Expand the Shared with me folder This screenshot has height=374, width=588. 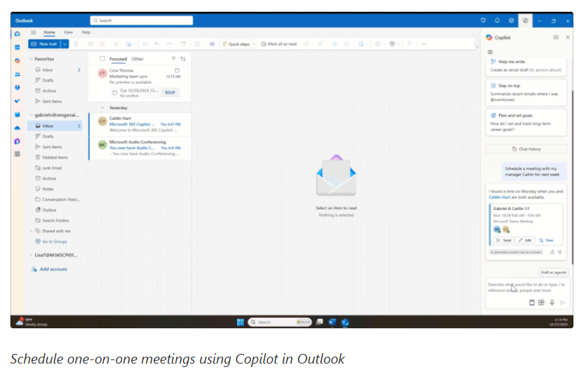(x=31, y=231)
